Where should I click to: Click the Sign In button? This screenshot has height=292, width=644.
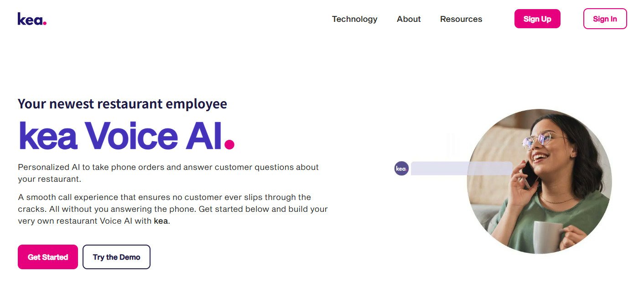tap(605, 19)
